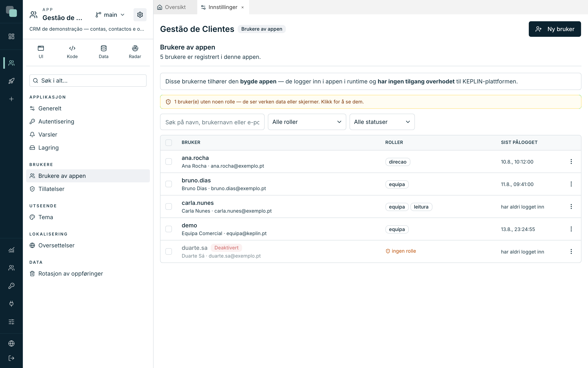Open Varsler settings
This screenshot has height=368, width=588.
tap(88, 135)
